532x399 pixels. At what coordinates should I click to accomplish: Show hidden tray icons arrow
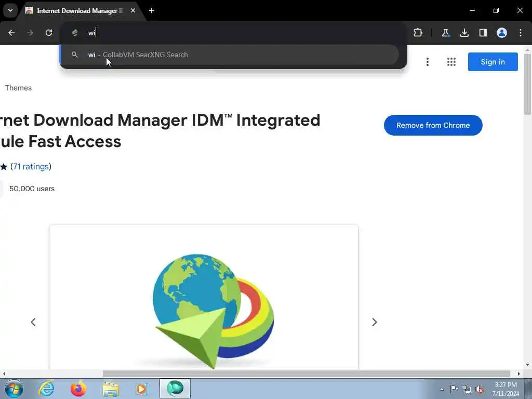[x=442, y=390]
